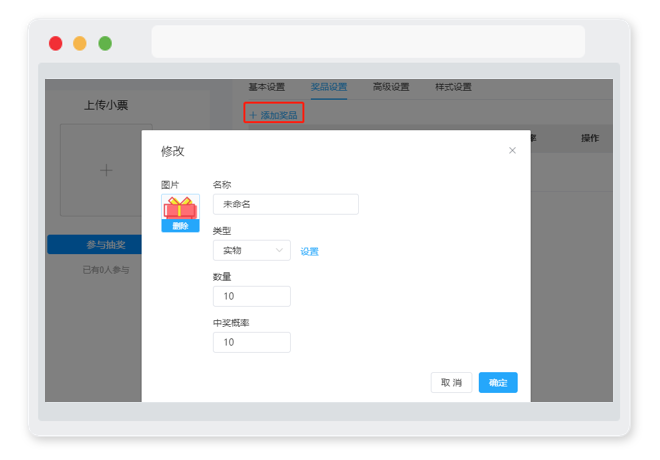Click the 名称 input field showing 未命名
The height and width of the screenshot is (460, 660).
pyautogui.click(x=285, y=204)
